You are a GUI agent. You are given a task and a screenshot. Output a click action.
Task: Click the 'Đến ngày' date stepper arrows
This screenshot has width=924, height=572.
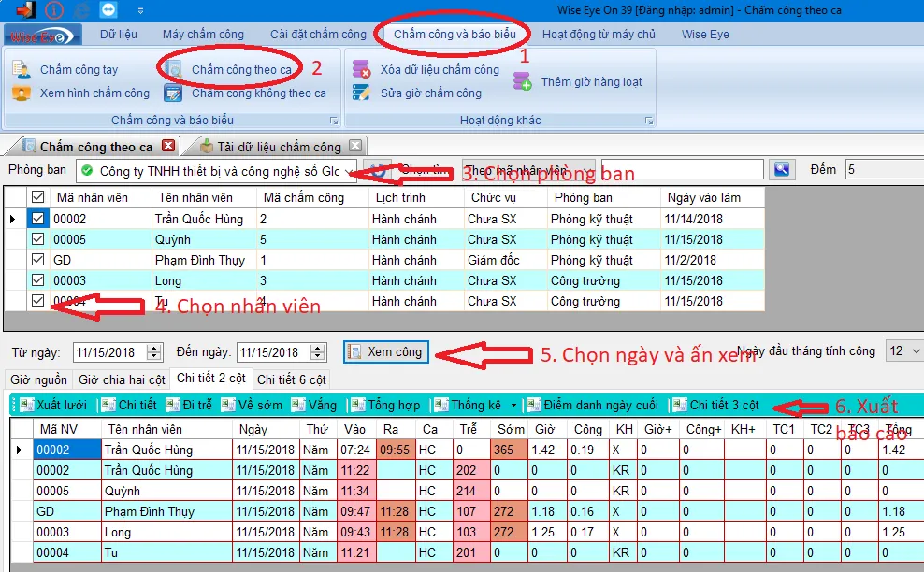tap(315, 350)
